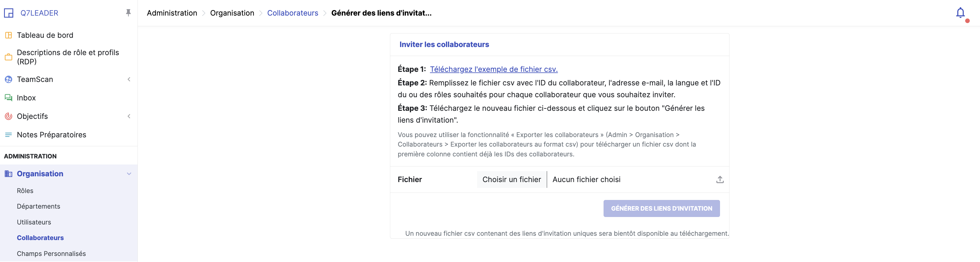The height and width of the screenshot is (262, 980).
Task: Click the briefcase icon for RDP
Action: click(8, 57)
